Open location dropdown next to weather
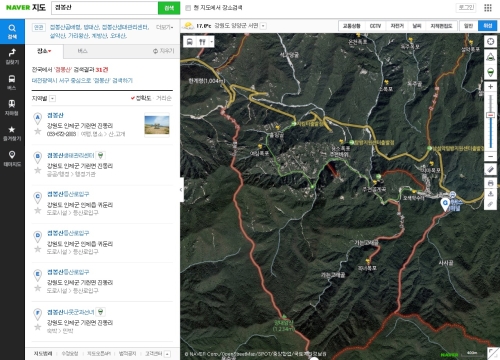This screenshot has height=360, width=500. pyautogui.click(x=263, y=26)
